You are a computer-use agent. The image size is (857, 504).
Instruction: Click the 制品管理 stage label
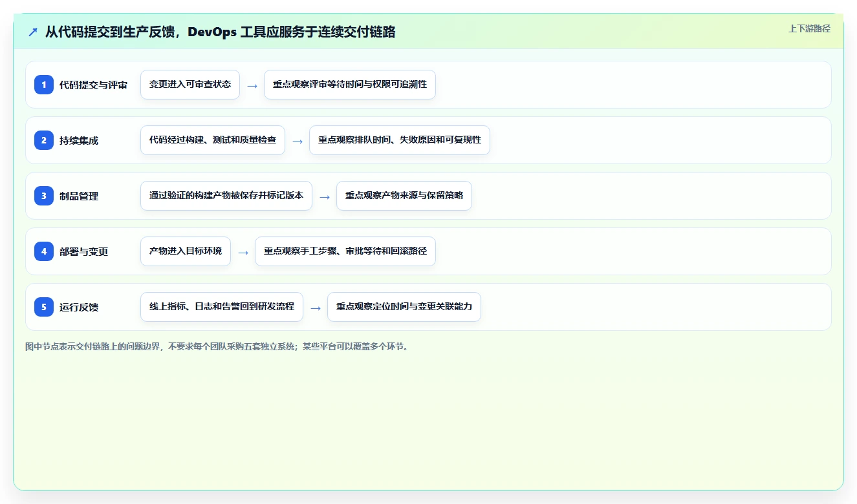click(x=79, y=196)
